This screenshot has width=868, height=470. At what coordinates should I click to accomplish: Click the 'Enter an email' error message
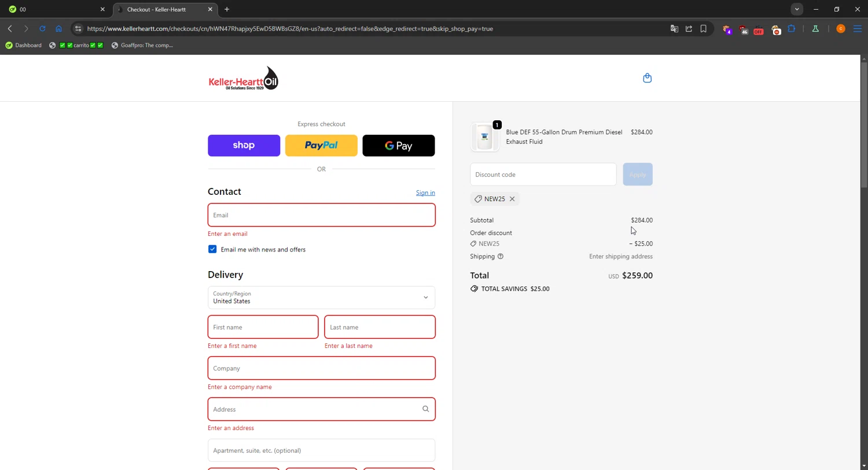(227, 234)
